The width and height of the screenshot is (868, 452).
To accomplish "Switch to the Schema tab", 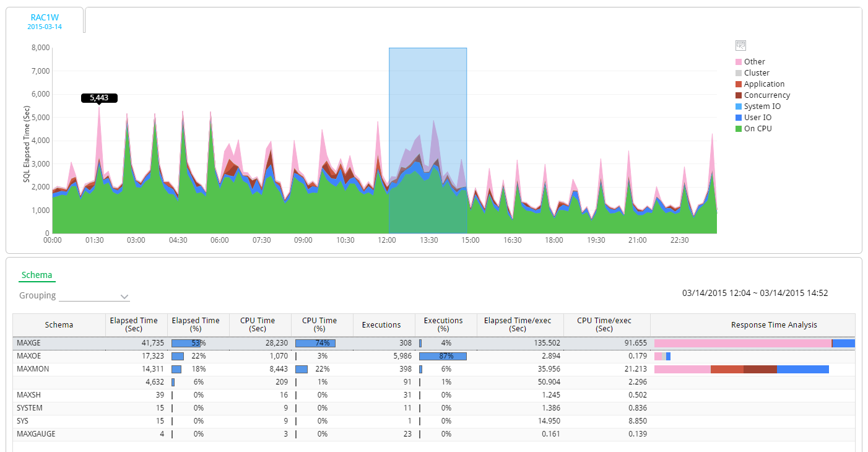I will tap(37, 276).
